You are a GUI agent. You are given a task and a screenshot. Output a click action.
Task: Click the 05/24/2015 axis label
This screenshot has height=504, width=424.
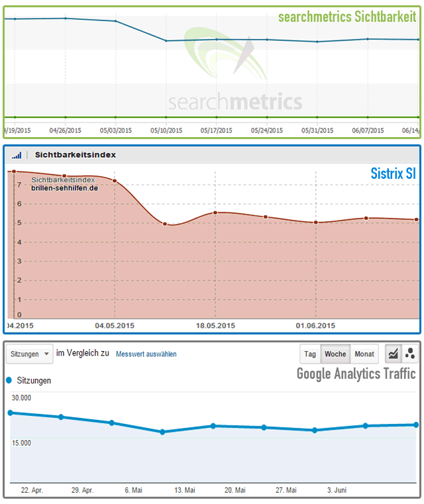pyautogui.click(x=267, y=130)
